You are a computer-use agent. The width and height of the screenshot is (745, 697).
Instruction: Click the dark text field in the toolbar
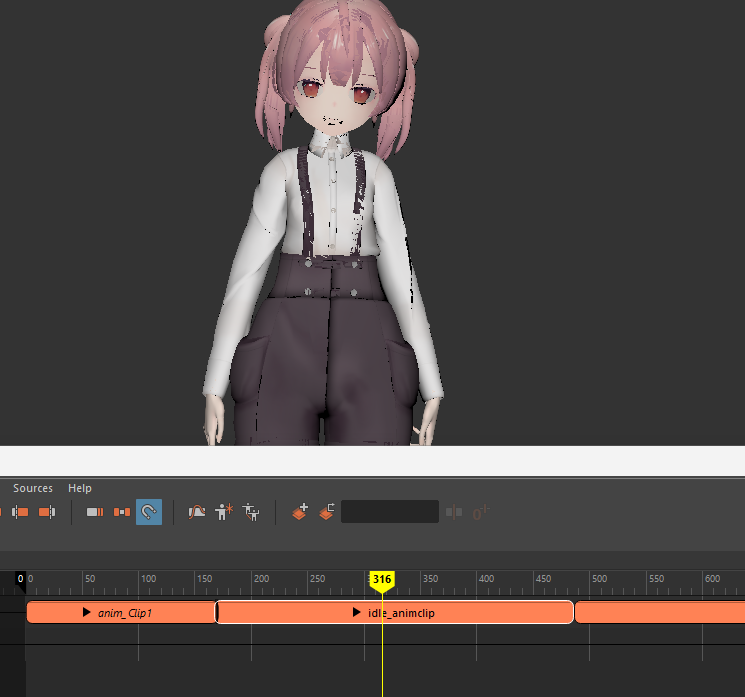(x=390, y=512)
